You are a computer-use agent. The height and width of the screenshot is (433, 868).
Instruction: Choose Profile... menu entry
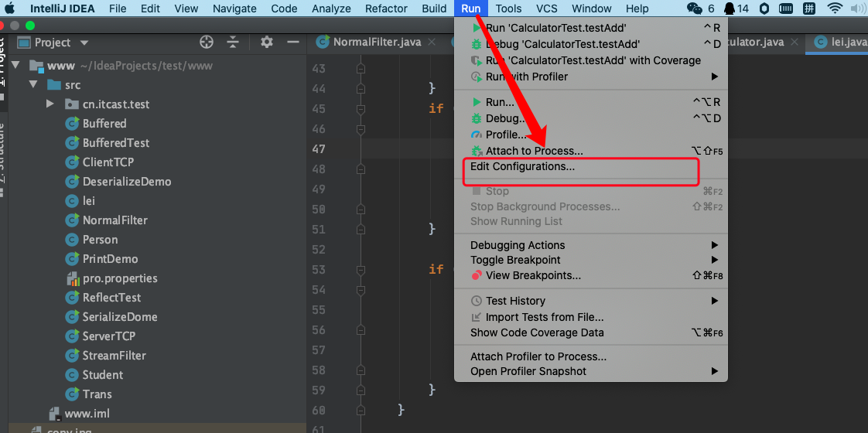tap(591, 135)
